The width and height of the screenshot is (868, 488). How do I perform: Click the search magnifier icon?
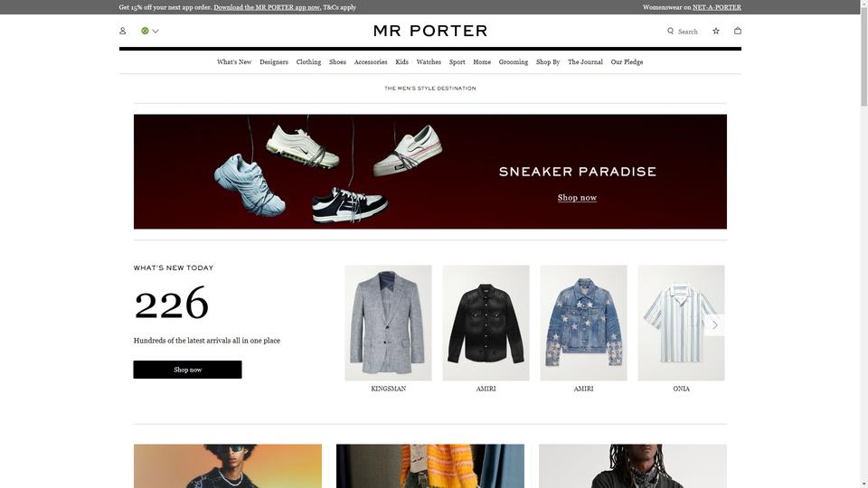[x=670, y=31]
